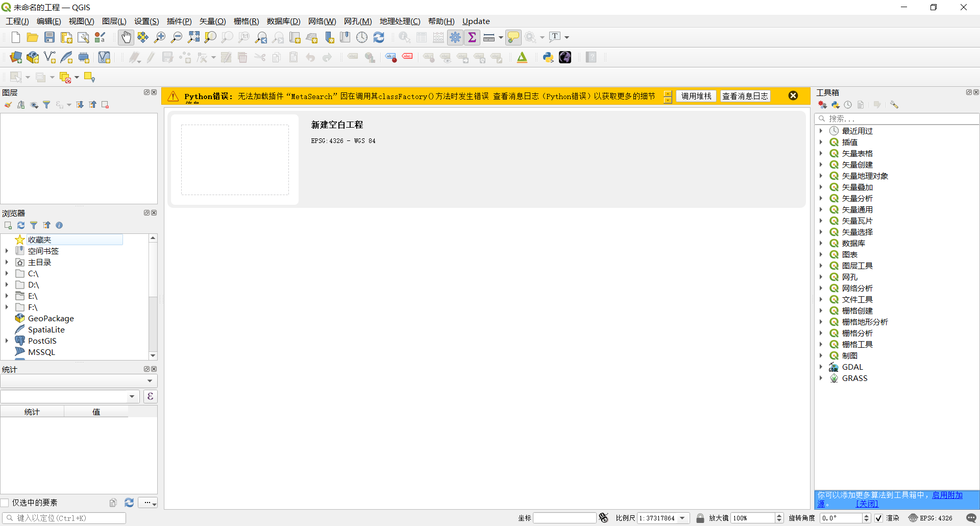The width and height of the screenshot is (980, 526).
Task: Click New GeoPackage Layer icon
Action: point(33,57)
